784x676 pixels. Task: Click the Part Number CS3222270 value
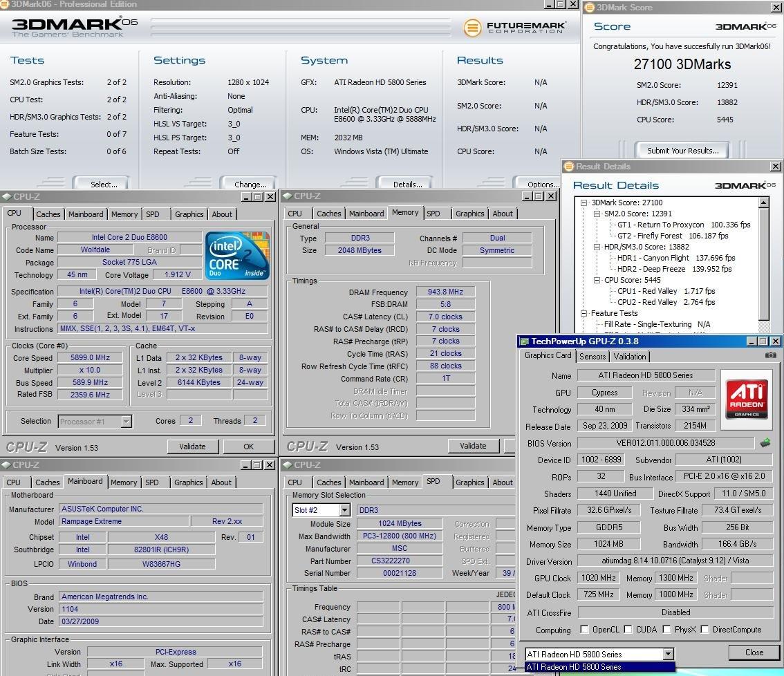399,561
